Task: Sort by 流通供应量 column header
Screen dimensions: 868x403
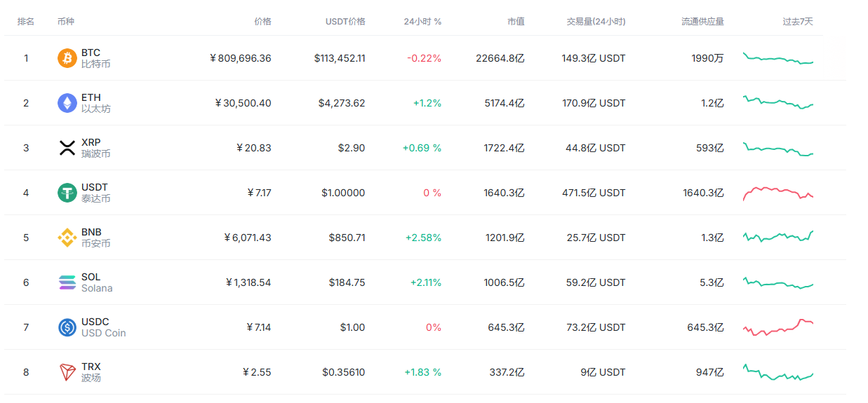Action: click(702, 22)
